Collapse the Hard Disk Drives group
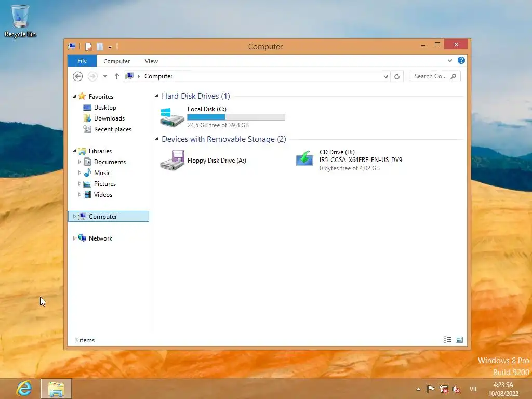The image size is (532, 399). 156,96
